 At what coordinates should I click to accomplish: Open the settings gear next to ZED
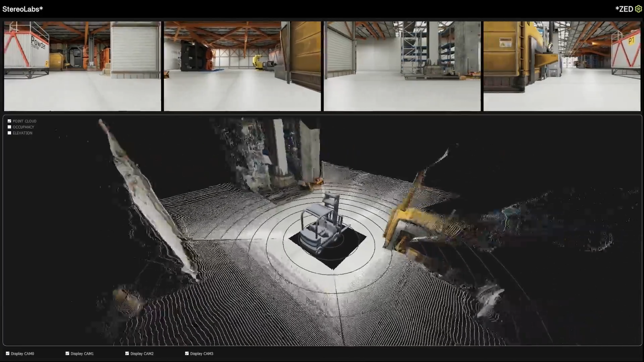point(638,9)
